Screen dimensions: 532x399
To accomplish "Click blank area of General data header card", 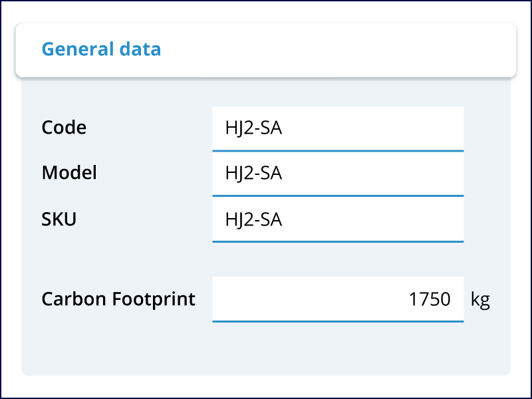I will tap(346, 51).
